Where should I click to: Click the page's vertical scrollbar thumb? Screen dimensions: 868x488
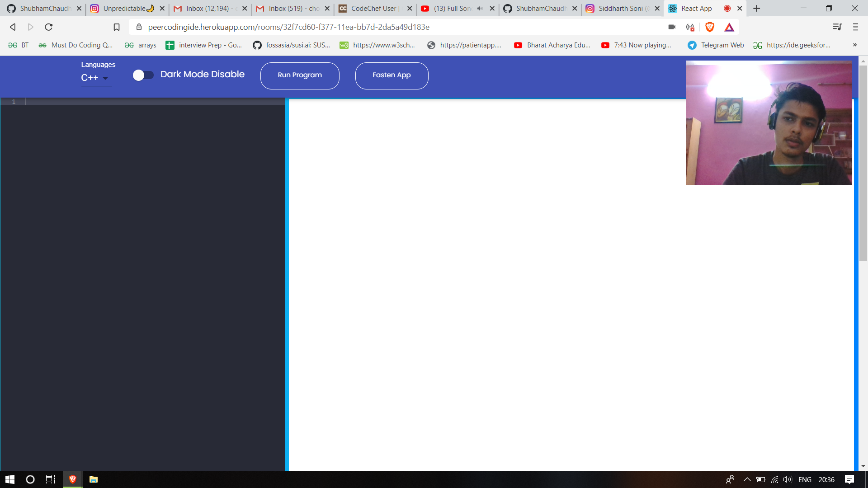tap(863, 163)
